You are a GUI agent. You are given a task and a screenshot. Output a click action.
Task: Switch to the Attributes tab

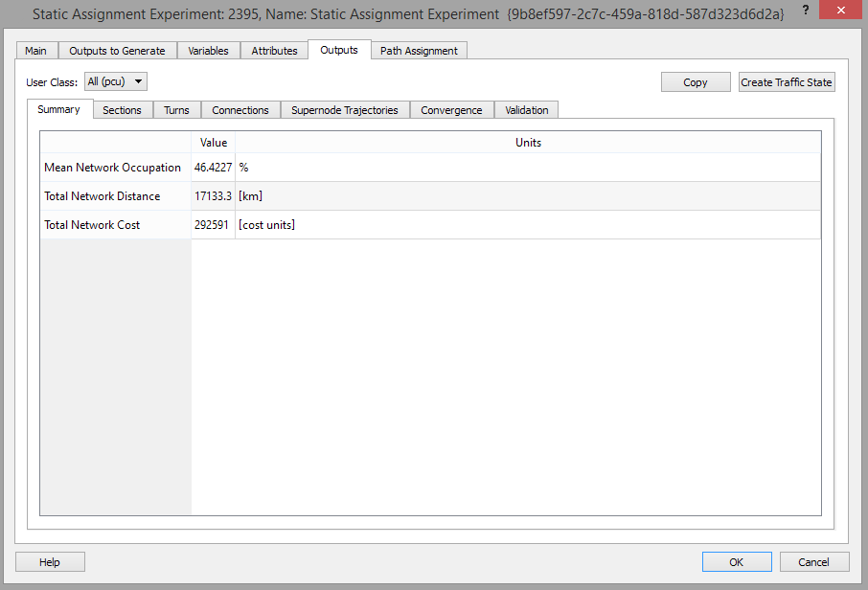pos(274,50)
